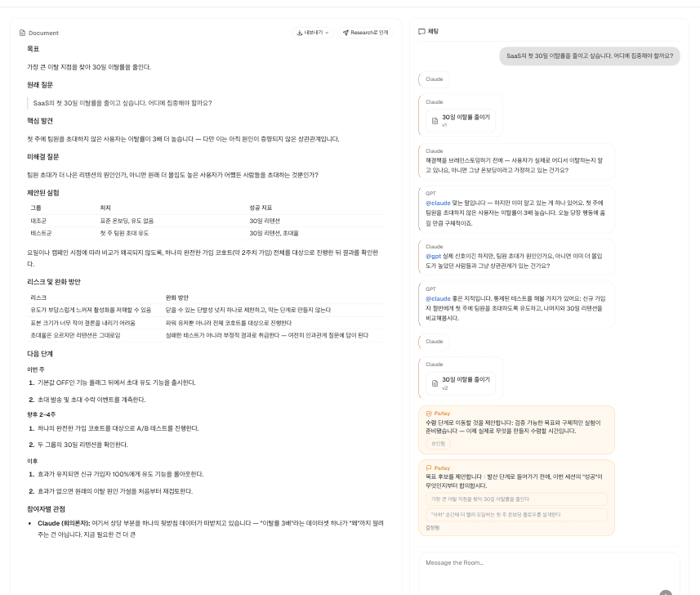
Task: Click the download icon on 내보내기 button
Action: pyautogui.click(x=300, y=33)
